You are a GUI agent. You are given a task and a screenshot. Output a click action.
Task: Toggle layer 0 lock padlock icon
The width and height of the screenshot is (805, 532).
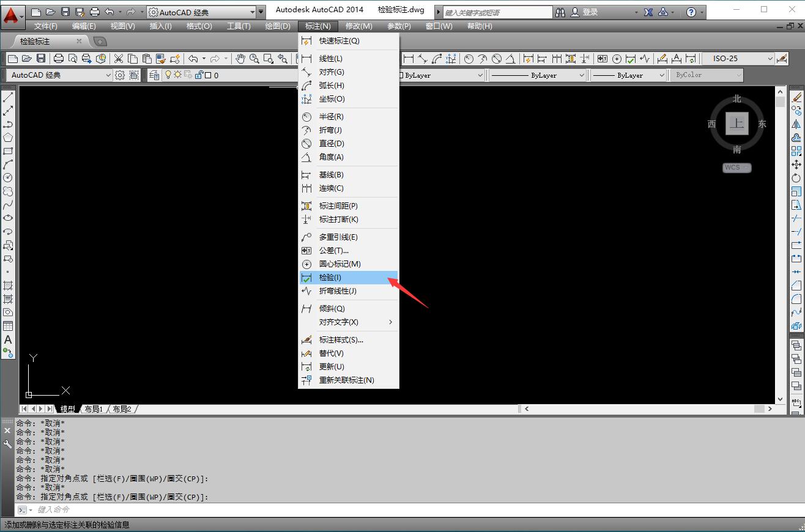click(x=198, y=75)
